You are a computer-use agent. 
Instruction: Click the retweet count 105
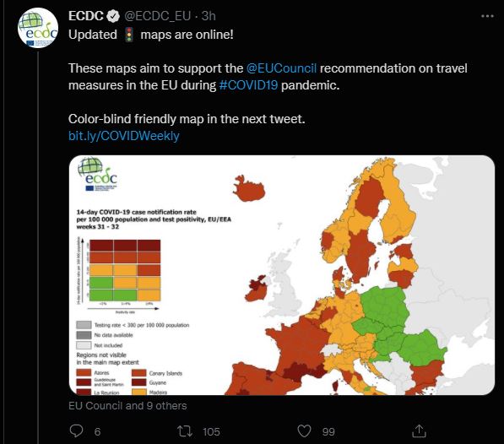tap(211, 432)
